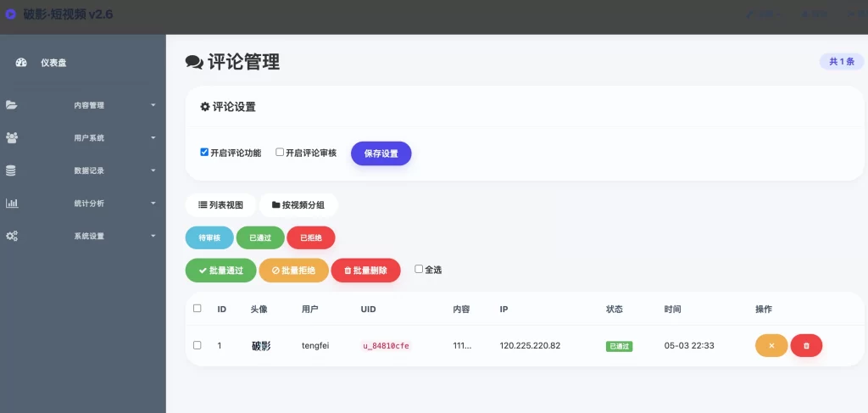Screen dimensions: 868x413
Task: Filter by 已拒绝 status
Action: [x=310, y=237]
